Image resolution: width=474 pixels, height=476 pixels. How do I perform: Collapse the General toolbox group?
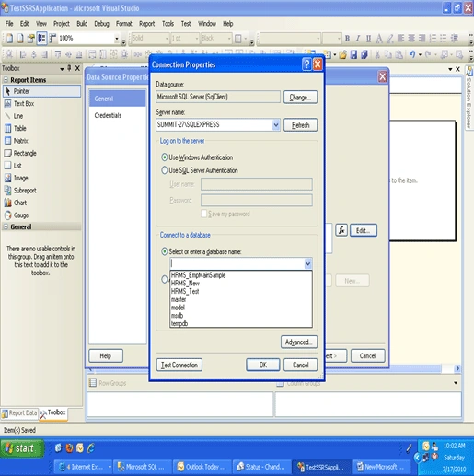point(6,226)
